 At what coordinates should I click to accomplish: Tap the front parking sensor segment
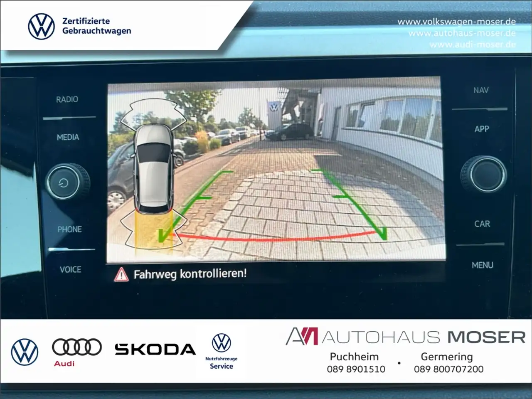(x=153, y=111)
